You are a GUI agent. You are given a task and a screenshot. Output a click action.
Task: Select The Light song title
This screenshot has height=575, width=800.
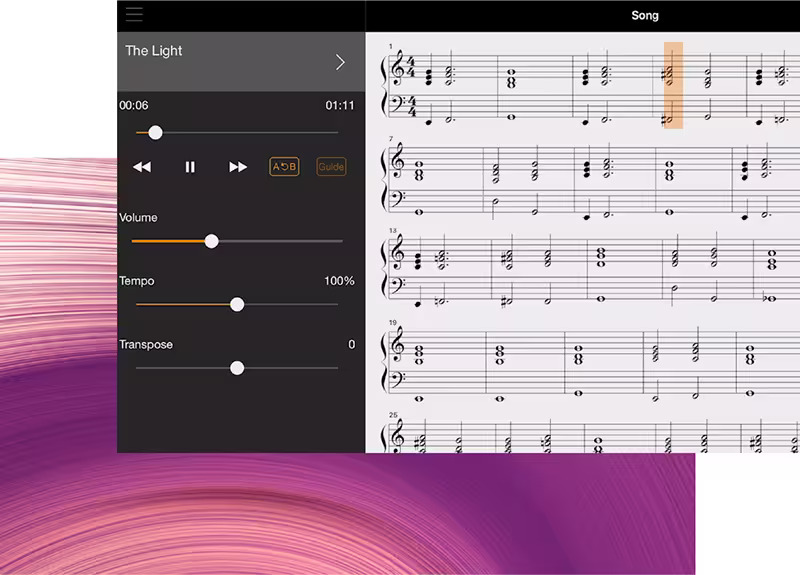click(154, 51)
